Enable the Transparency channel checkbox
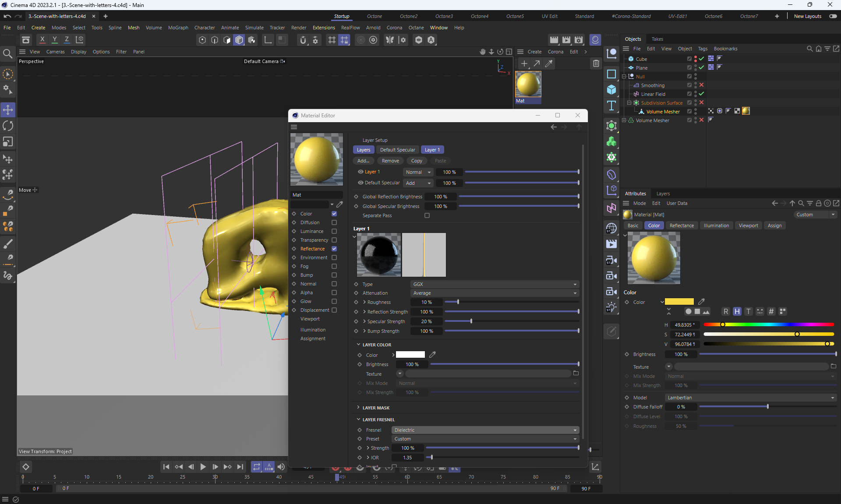Viewport: 841px width, 504px height. pos(334,240)
